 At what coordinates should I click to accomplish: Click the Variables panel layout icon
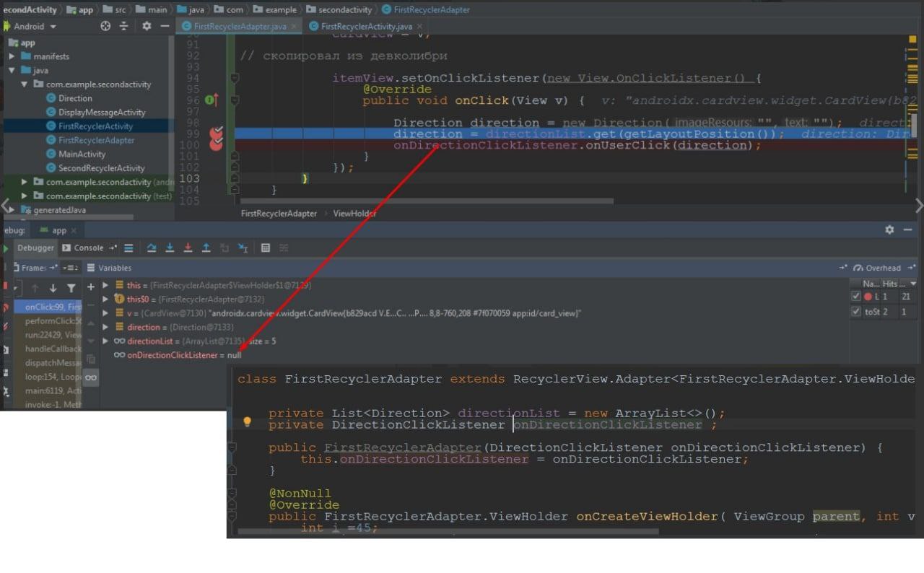point(91,268)
